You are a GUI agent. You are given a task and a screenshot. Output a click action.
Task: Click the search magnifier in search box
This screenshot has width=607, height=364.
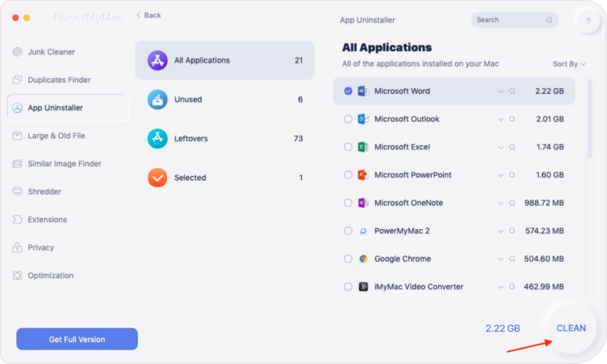549,20
